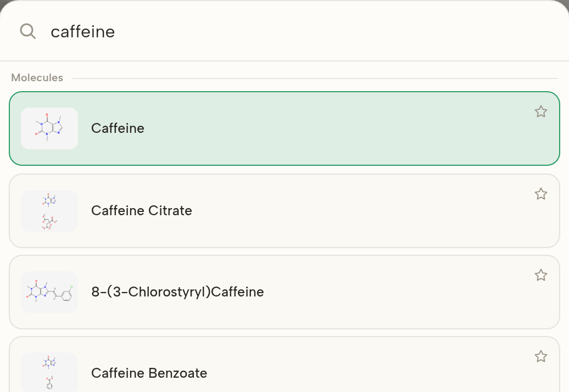Image resolution: width=569 pixels, height=392 pixels.
Task: Choose the 8-(3-Chlorostyryl)Caffeine title text
Action: [x=177, y=292]
